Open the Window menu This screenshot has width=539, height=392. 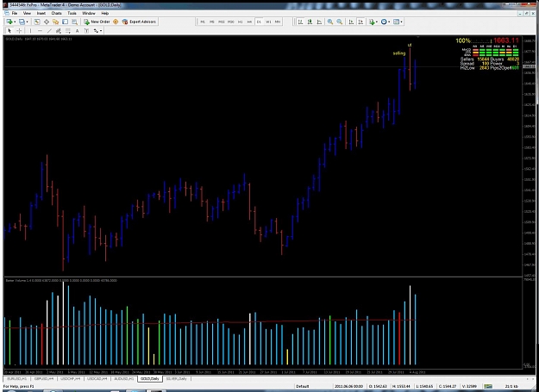point(88,13)
